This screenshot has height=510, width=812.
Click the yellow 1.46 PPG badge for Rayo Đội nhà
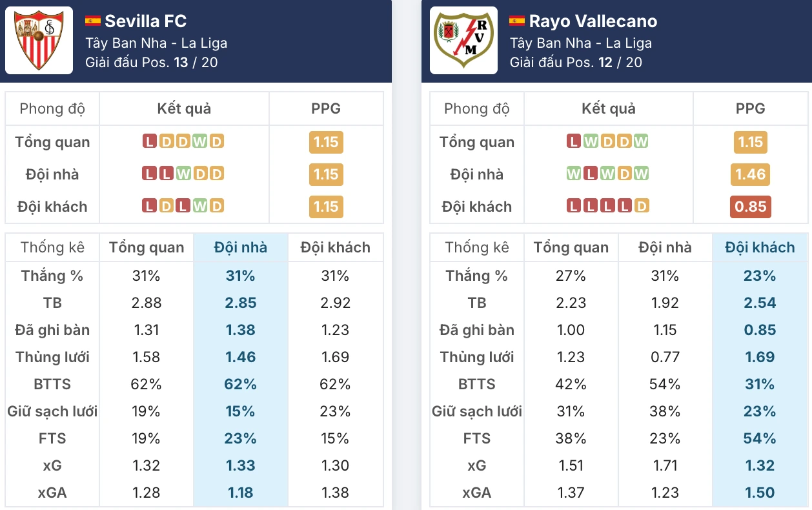pos(751,174)
